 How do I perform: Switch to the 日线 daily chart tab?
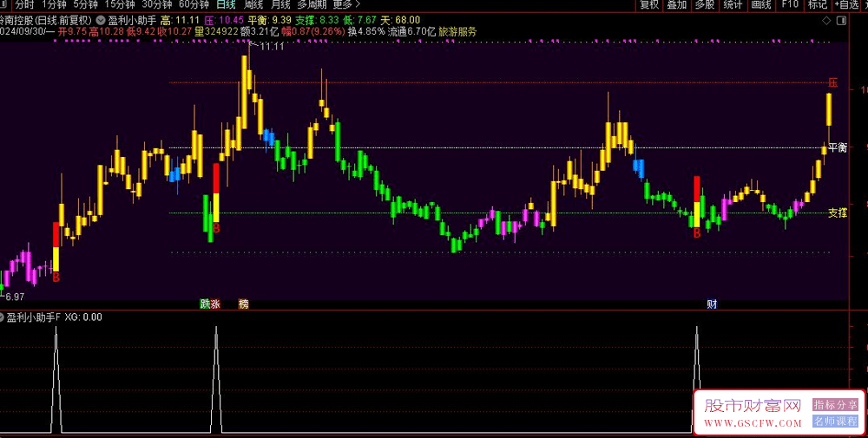click(226, 5)
